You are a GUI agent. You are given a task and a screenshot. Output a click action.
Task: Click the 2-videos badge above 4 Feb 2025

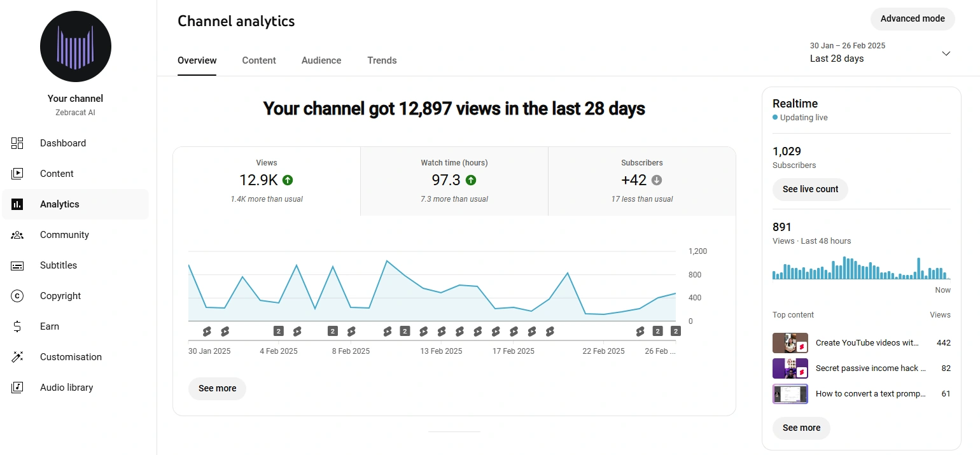point(278,331)
